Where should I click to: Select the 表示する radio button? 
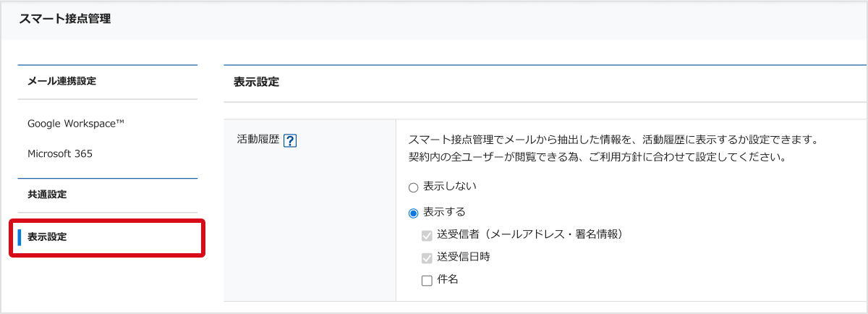click(414, 213)
